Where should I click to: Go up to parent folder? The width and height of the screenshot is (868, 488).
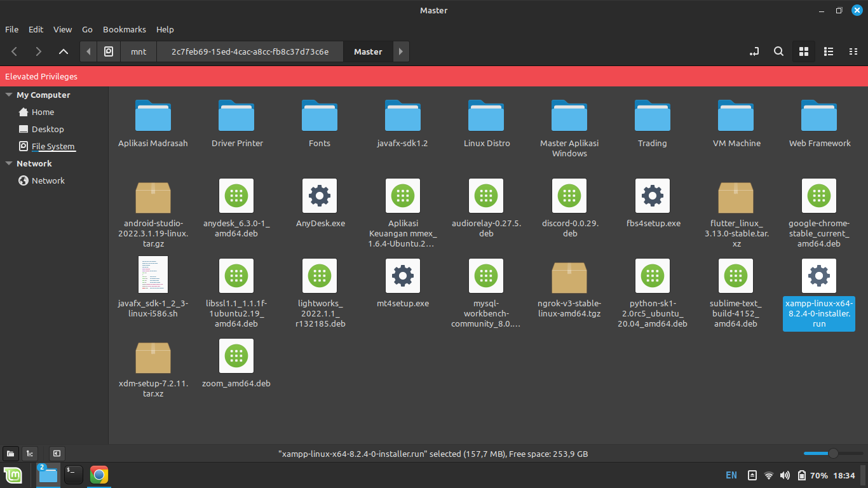(63, 51)
